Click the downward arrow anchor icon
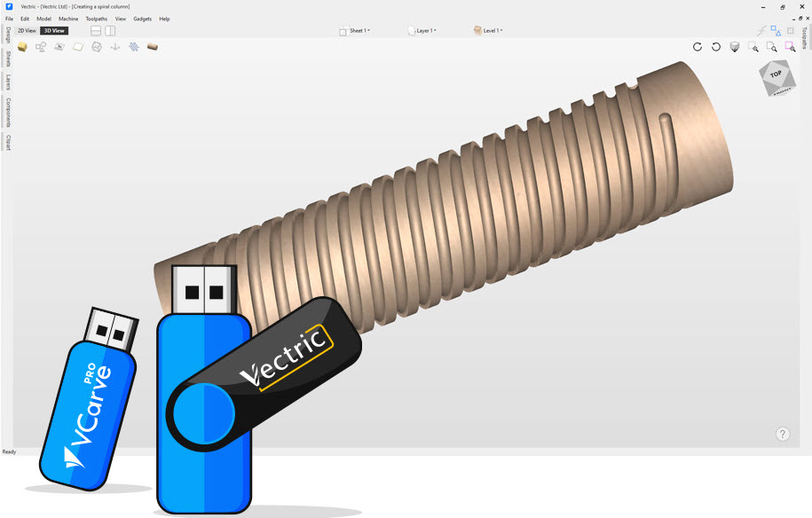The image size is (812, 518). coord(115,47)
